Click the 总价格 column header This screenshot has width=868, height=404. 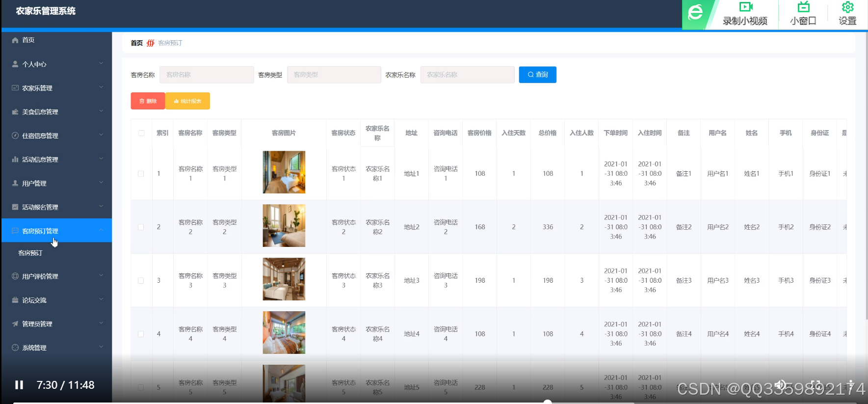[x=548, y=133]
